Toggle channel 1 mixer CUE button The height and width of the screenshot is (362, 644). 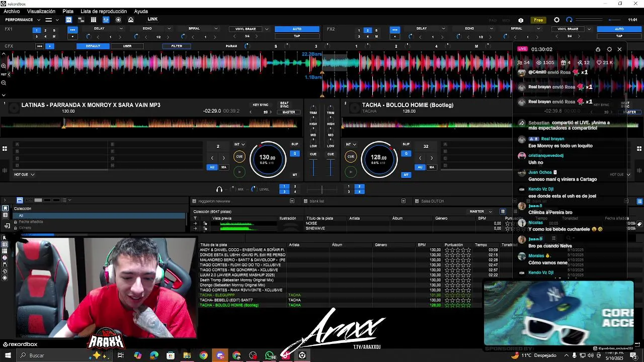click(313, 154)
